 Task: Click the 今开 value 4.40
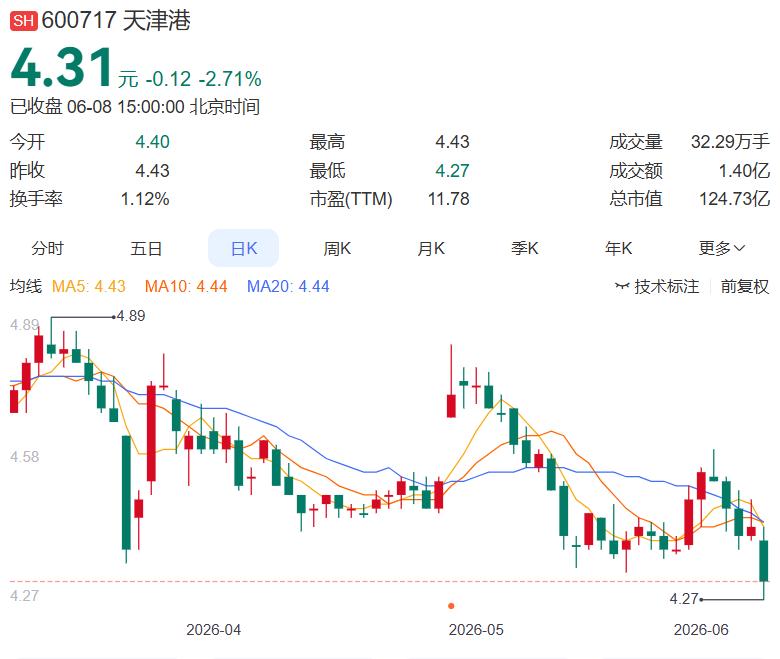coord(153,142)
